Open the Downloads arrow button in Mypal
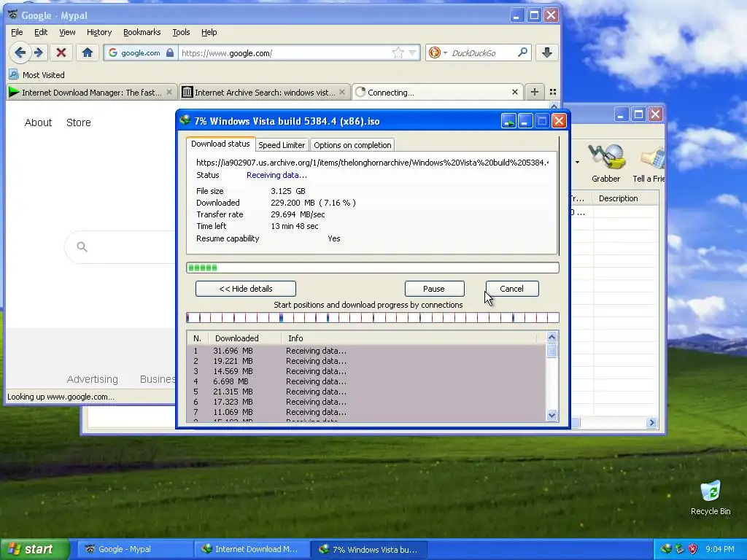Viewport: 747px width, 560px height. [547, 52]
